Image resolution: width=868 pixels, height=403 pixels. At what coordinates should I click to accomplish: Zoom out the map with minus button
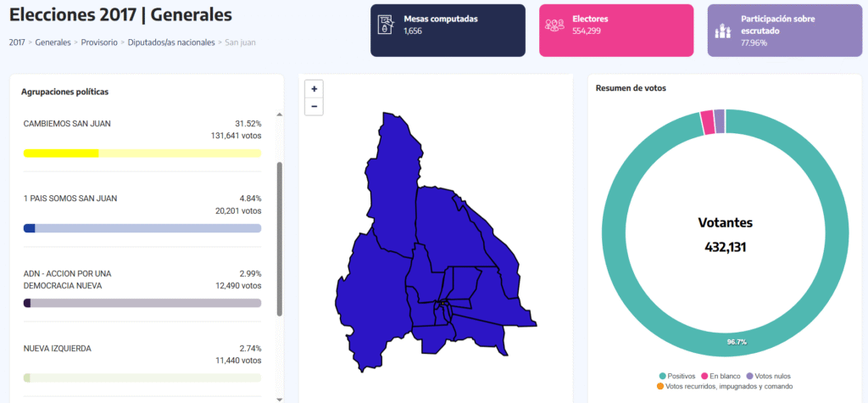[x=314, y=106]
